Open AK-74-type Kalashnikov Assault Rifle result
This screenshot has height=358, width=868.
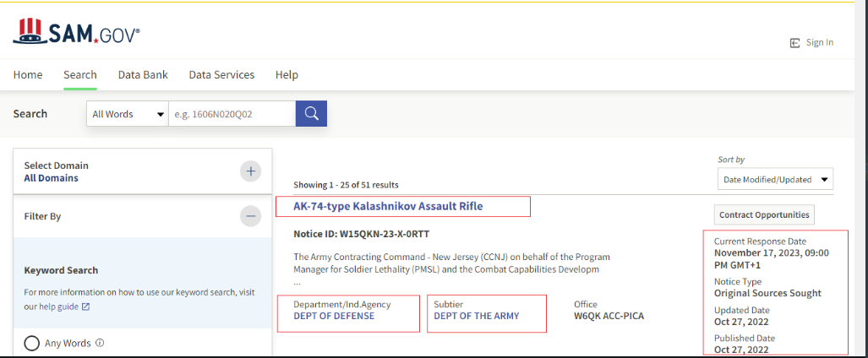(388, 206)
